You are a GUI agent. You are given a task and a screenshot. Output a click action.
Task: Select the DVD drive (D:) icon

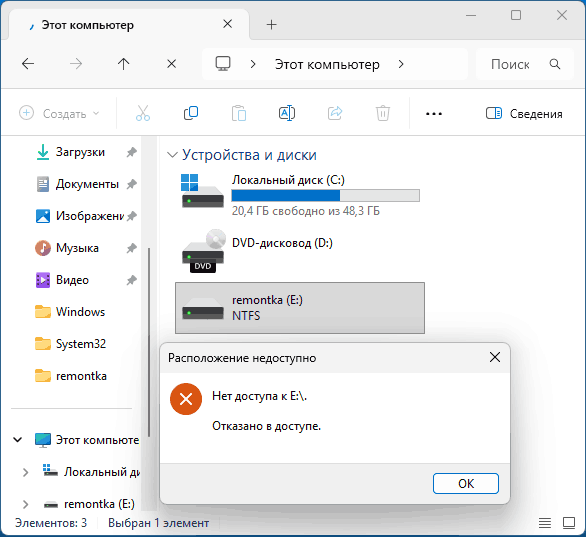(x=204, y=251)
